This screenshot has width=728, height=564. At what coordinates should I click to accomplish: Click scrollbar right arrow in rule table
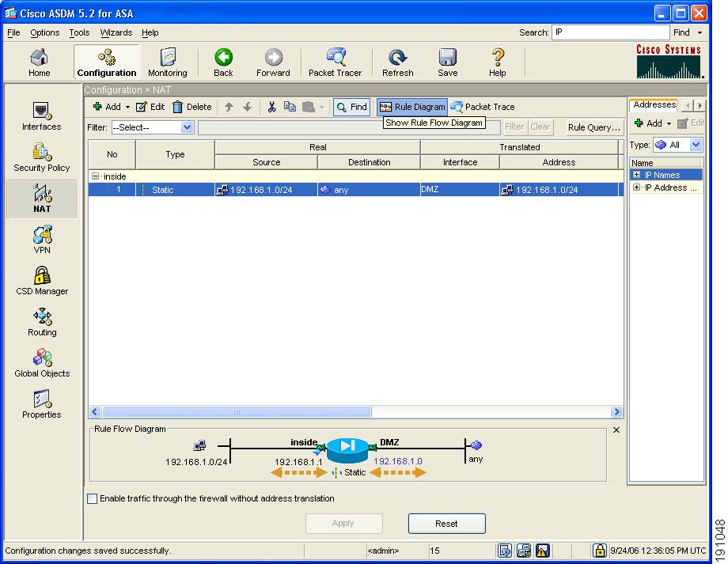pos(617,411)
